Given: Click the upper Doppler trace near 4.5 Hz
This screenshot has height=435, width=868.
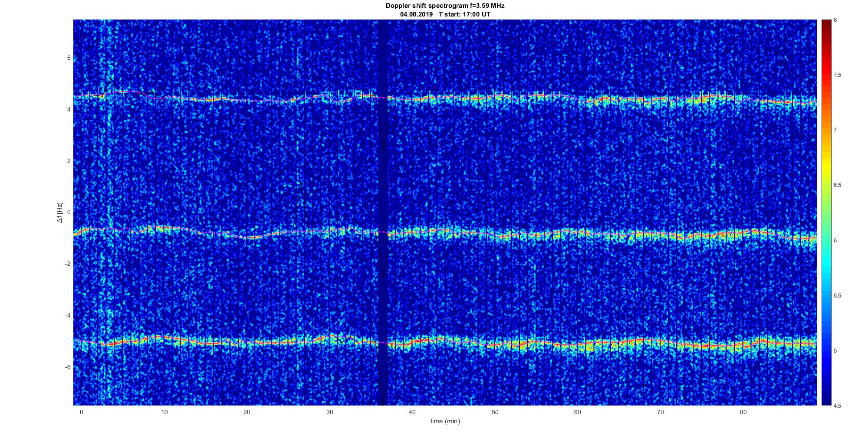Looking at the screenshot, I should coord(445,98).
